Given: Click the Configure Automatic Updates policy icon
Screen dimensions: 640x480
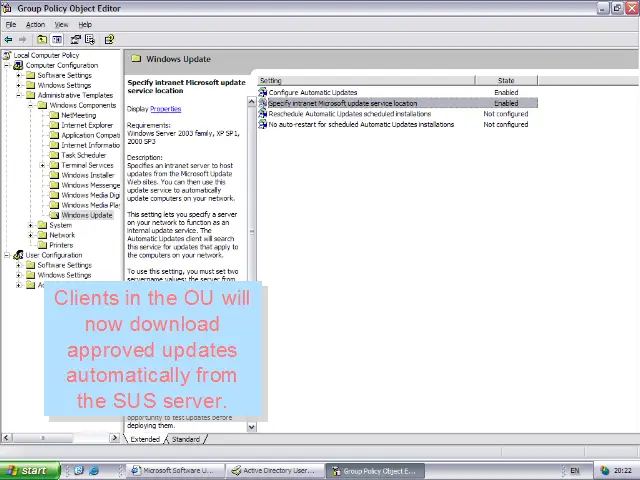Looking at the screenshot, I should coord(262,93).
